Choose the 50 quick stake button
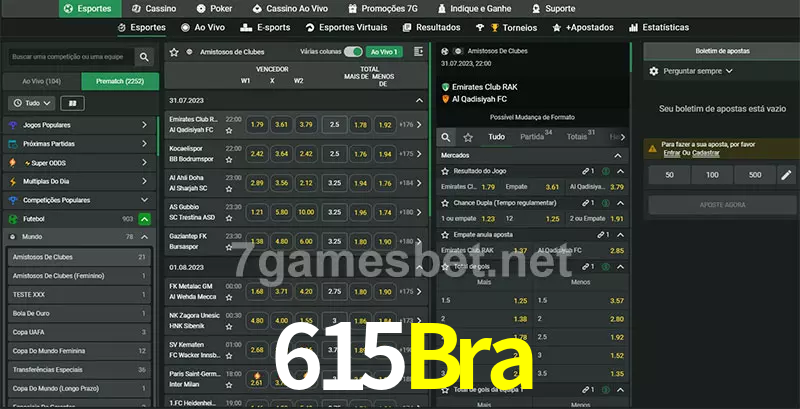800x409 pixels. point(669,175)
